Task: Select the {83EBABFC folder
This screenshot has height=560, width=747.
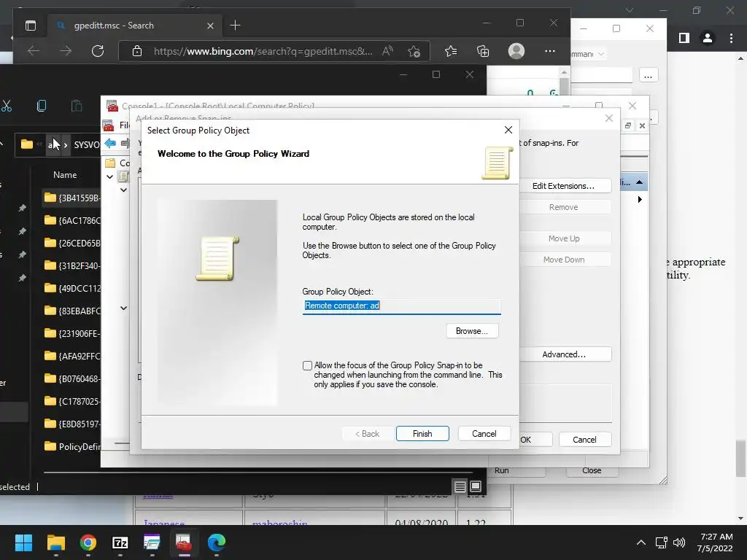Action: pos(72,311)
